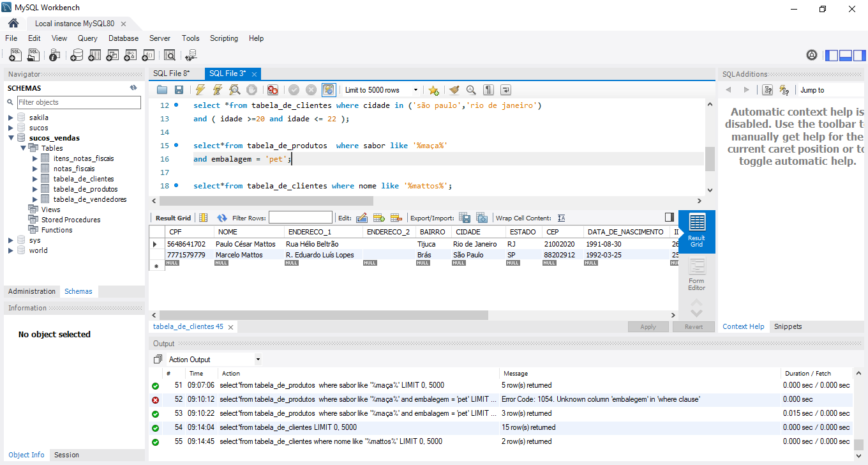Switch to the SQL File 8 tab

point(172,73)
